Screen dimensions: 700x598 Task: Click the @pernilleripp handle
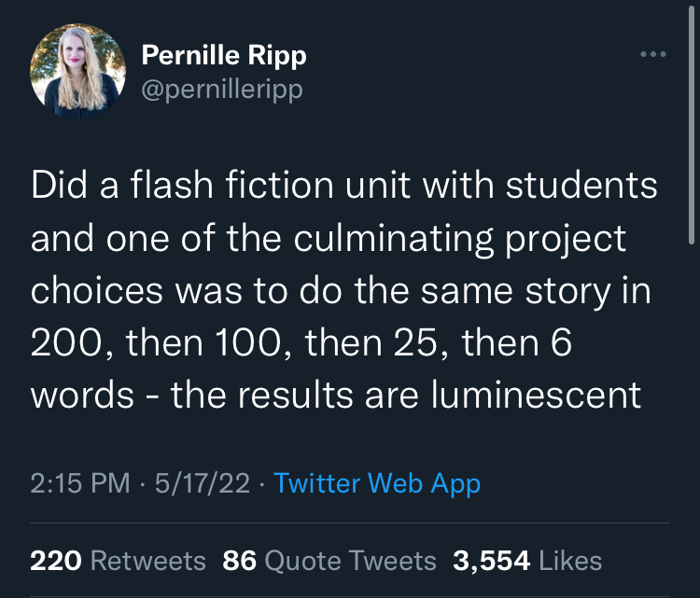[x=221, y=90]
